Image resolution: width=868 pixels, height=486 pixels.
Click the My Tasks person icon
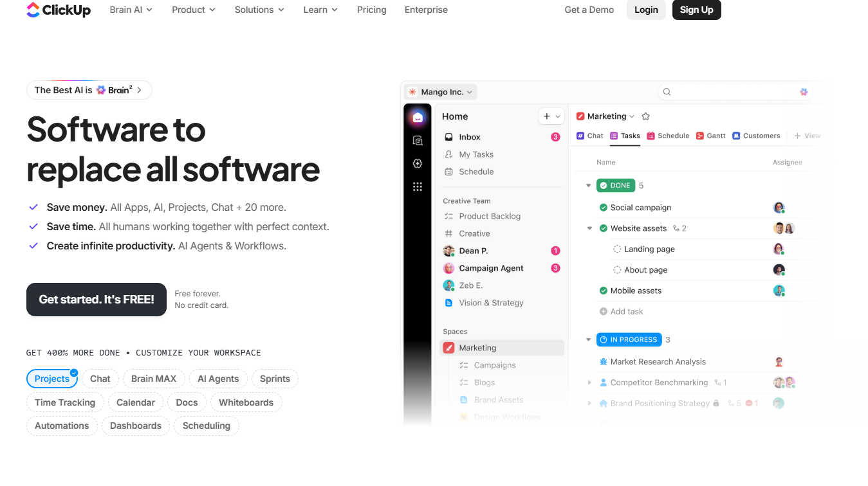448,154
